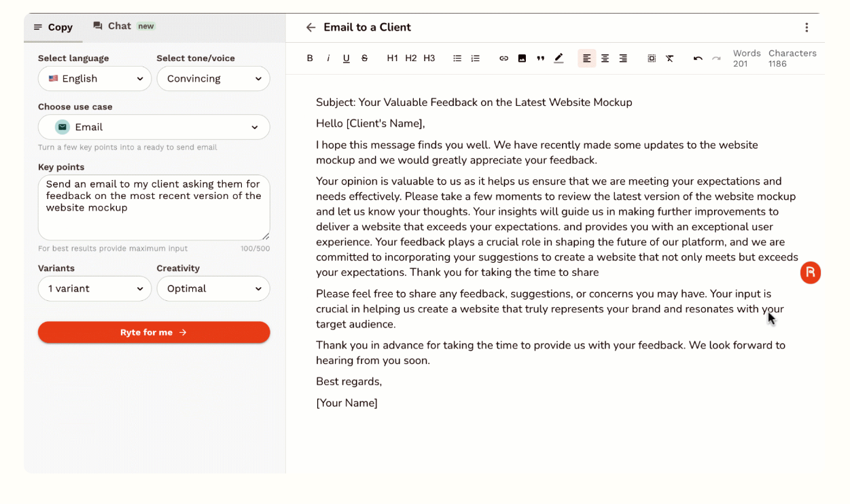Select the Copy tab

(x=53, y=27)
